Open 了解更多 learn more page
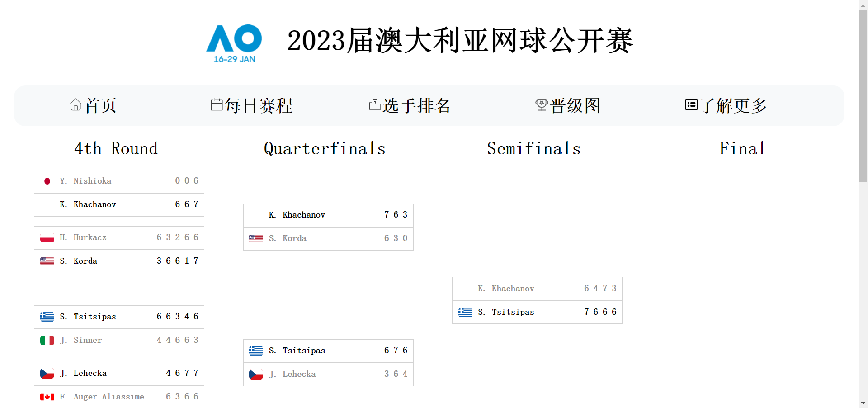Image resolution: width=868 pixels, height=408 pixels. (734, 106)
